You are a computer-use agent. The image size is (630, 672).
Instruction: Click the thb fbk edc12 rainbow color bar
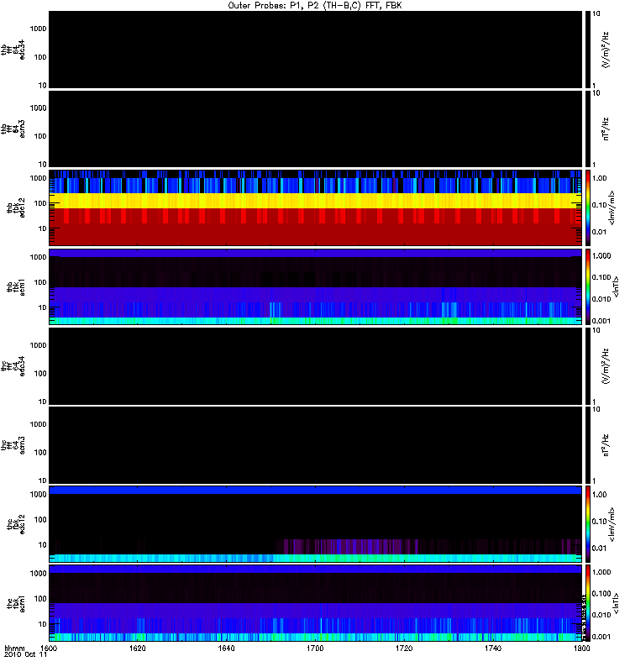588,207
